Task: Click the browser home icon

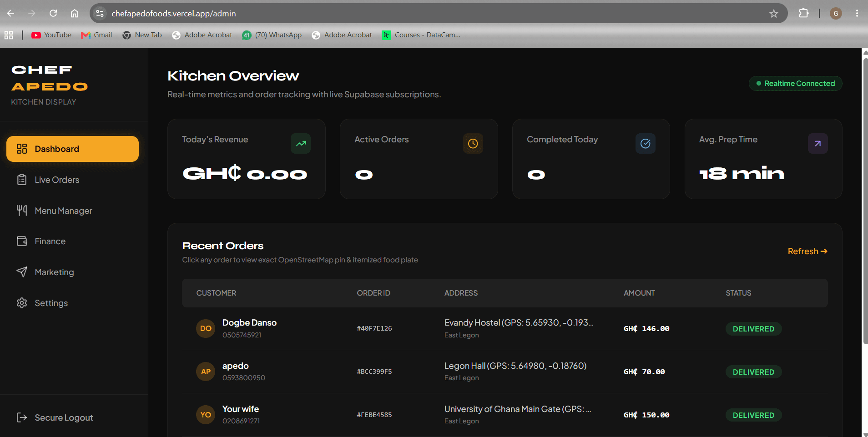Action: pyautogui.click(x=75, y=13)
